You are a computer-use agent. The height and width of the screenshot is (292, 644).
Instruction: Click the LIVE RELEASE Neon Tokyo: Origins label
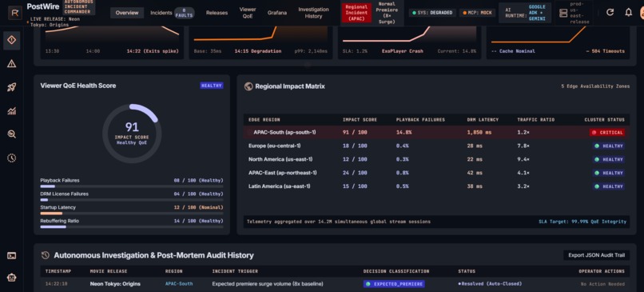pyautogui.click(x=55, y=22)
